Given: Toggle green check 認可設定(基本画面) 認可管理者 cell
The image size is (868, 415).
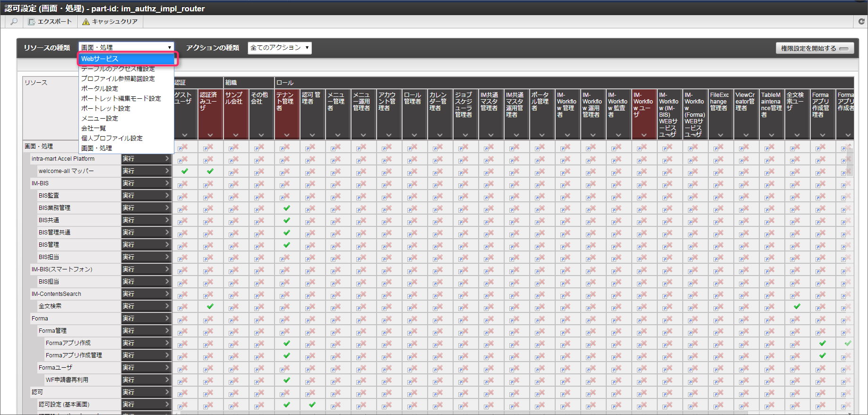Looking at the screenshot, I should click(312, 405).
